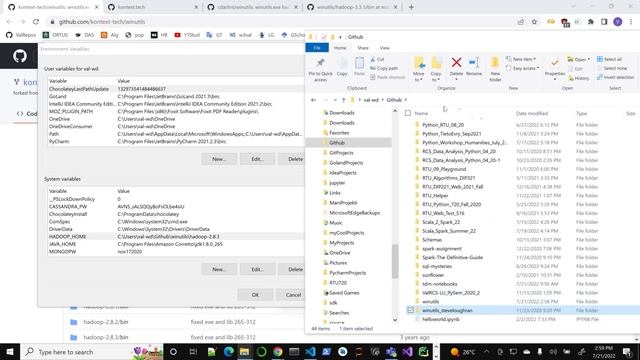This screenshot has width=640, height=360.
Task: Select the helloworld.ipynb file
Action: click(x=440, y=319)
